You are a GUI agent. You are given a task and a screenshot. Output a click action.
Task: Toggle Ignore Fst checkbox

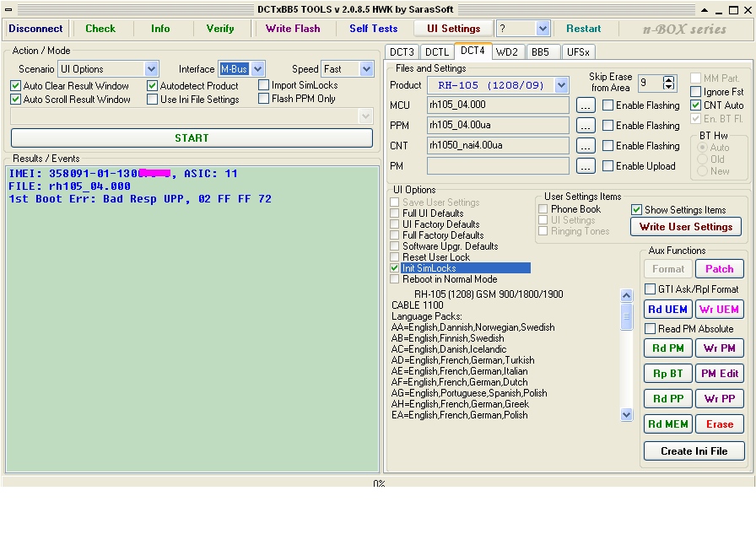695,92
